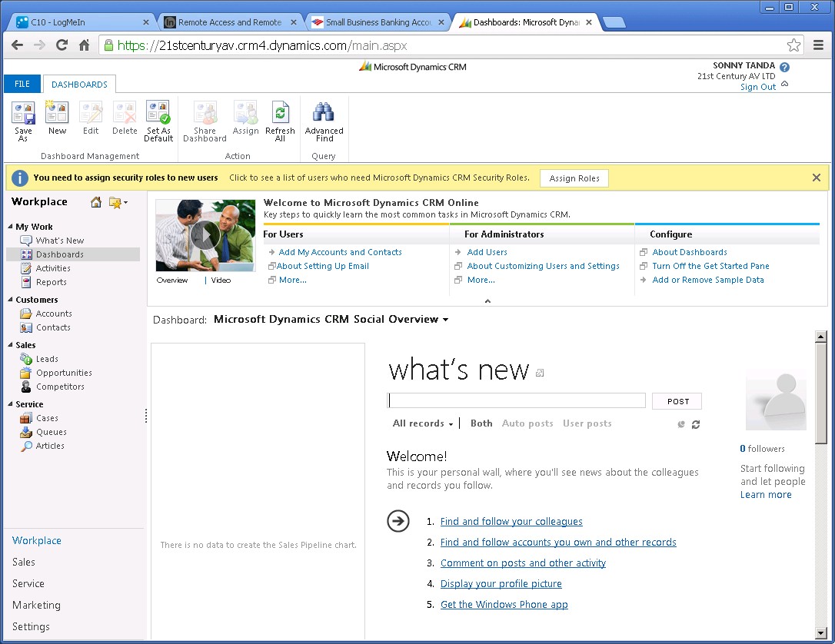Open the dashboard selector dropdown

[x=445, y=320]
